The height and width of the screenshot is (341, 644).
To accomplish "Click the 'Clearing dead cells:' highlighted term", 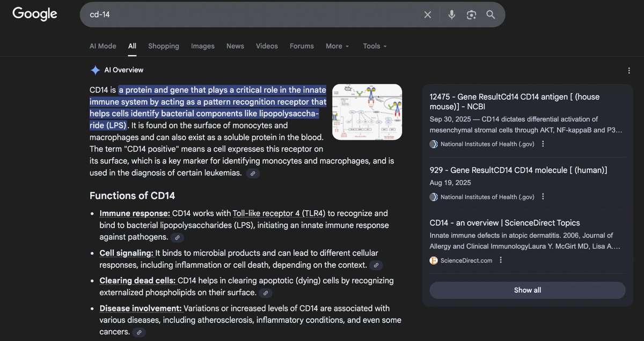I will (x=137, y=280).
